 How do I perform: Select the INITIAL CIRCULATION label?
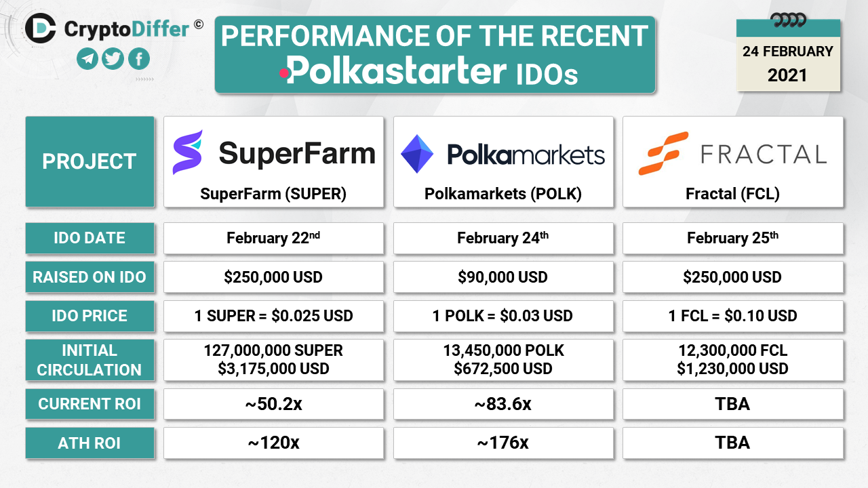point(90,360)
